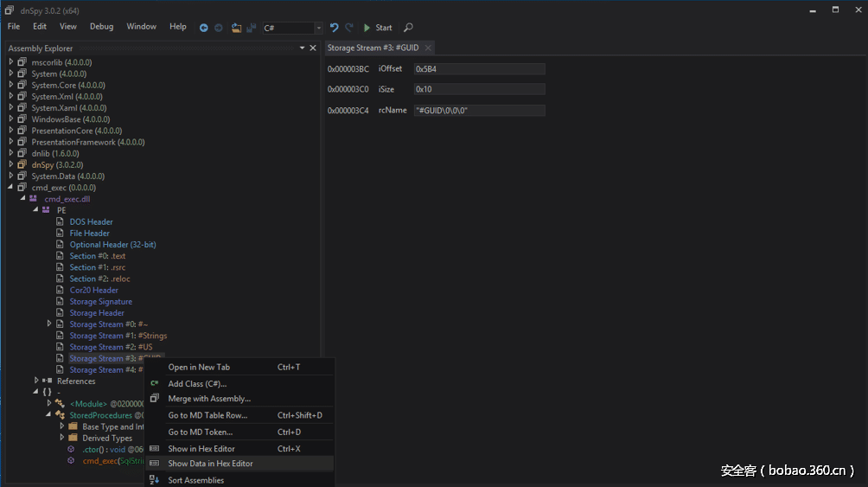868x487 pixels.
Task: Click the StoredProcedures class icon
Action: coord(60,415)
